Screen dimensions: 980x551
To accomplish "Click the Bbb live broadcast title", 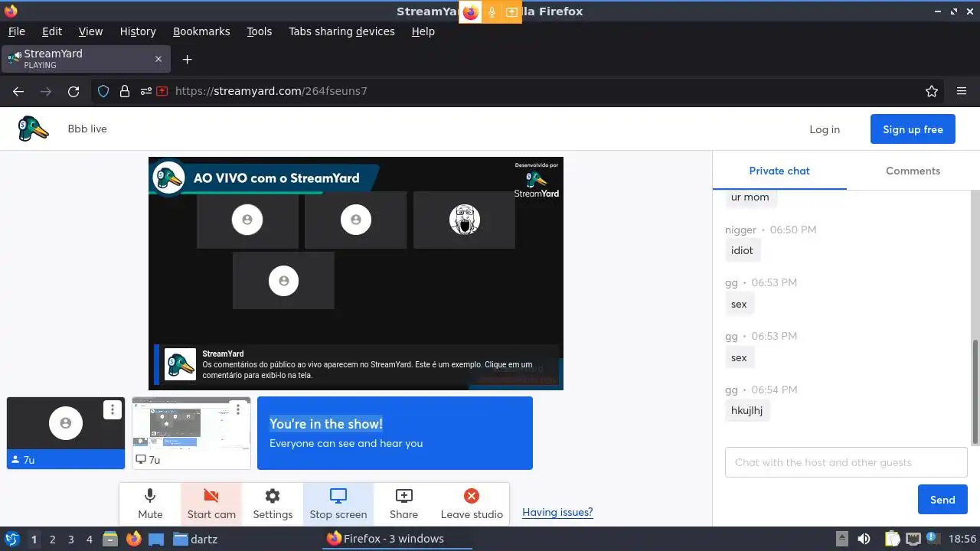I will [x=87, y=129].
